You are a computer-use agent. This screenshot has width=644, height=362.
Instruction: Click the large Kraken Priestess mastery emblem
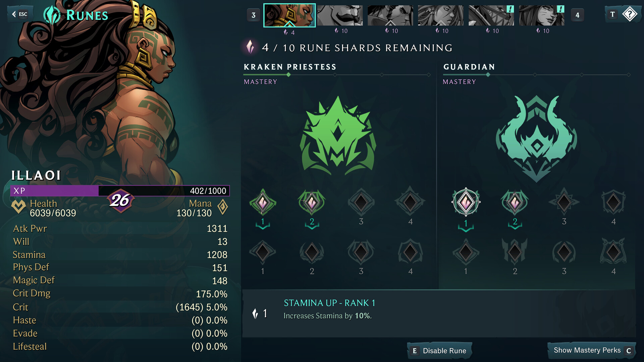pyautogui.click(x=338, y=136)
